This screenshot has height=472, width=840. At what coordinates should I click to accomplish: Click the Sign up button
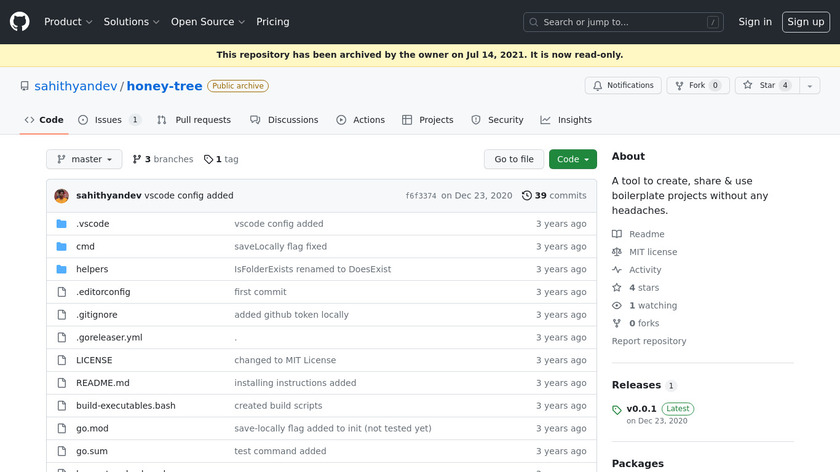(x=805, y=22)
